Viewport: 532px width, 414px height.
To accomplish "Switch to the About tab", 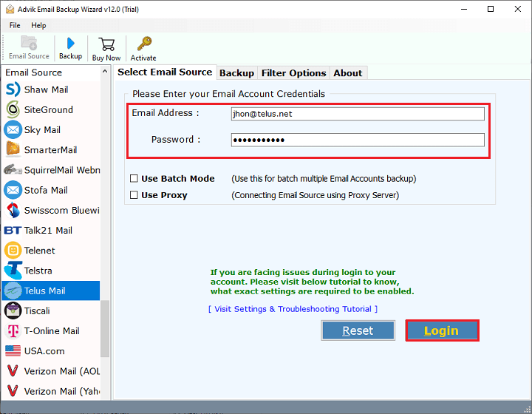I will (348, 73).
